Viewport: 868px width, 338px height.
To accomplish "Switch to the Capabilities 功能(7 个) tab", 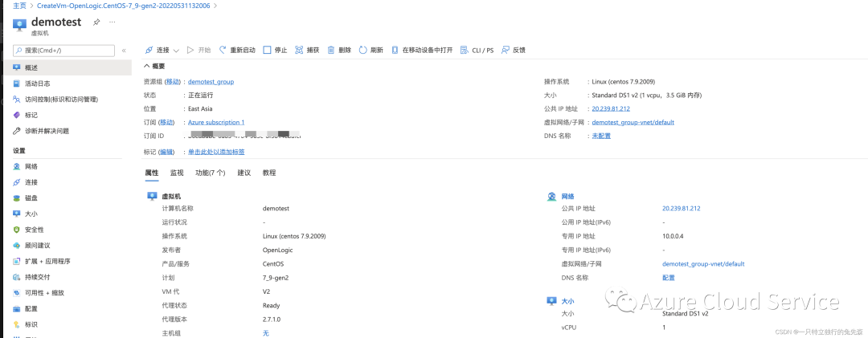I will (x=211, y=173).
